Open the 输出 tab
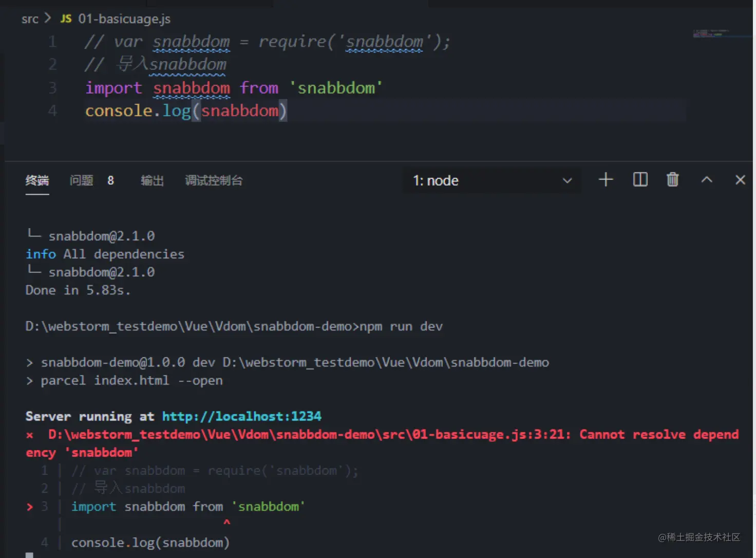Image resolution: width=756 pixels, height=558 pixels. (152, 180)
